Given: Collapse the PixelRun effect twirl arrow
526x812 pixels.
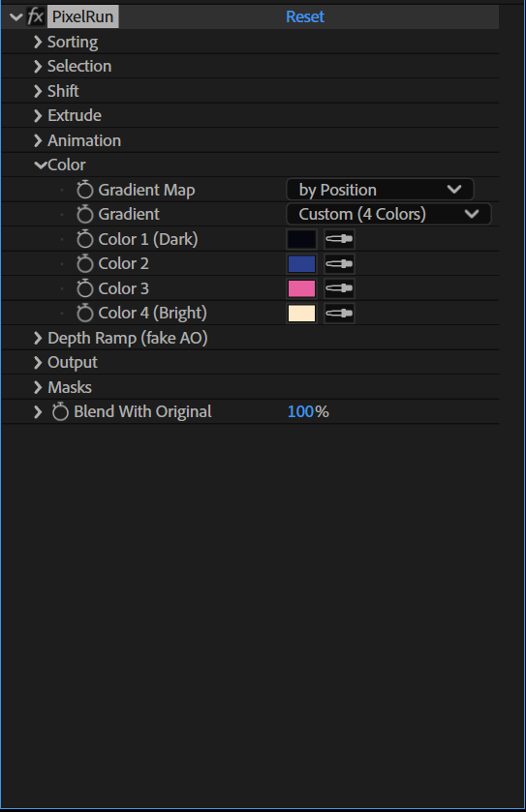Looking at the screenshot, I should (x=16, y=17).
